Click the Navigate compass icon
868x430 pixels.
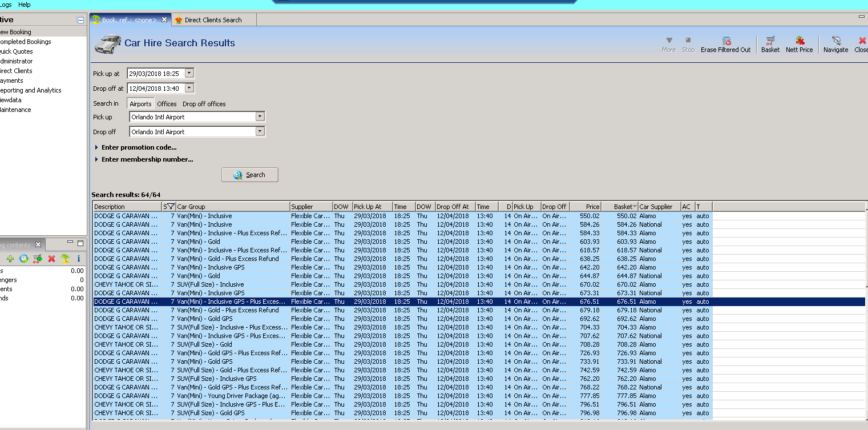tap(836, 41)
